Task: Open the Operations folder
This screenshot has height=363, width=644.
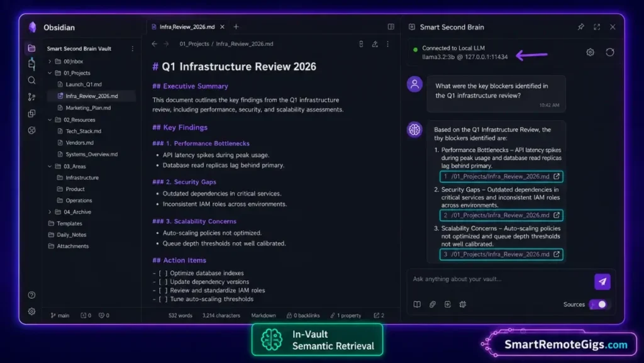Action: click(79, 201)
